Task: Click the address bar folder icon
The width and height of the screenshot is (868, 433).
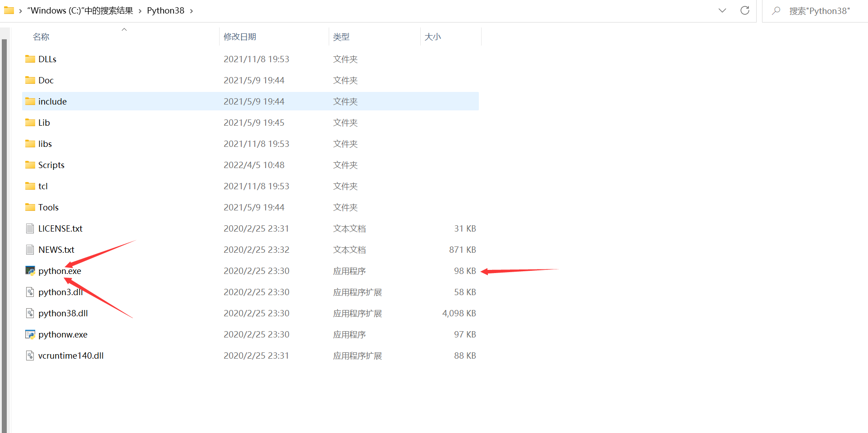Action: tap(9, 10)
